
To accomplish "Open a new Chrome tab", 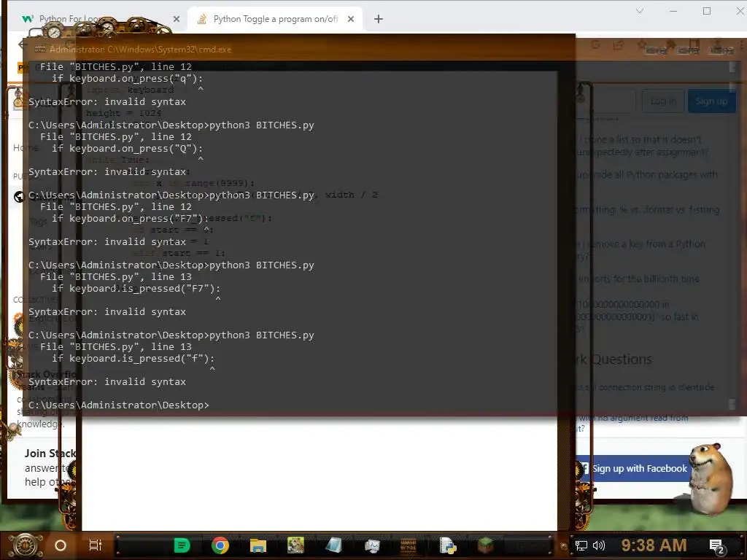I will pyautogui.click(x=379, y=19).
